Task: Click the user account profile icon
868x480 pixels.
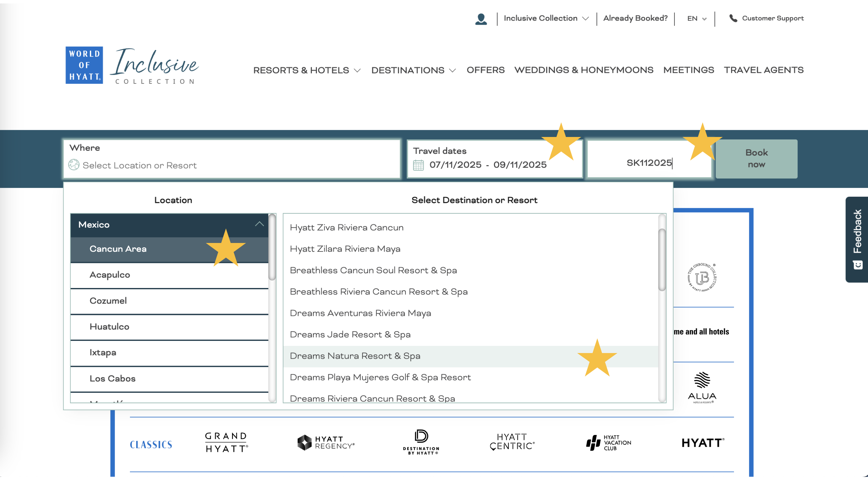Action: tap(481, 19)
